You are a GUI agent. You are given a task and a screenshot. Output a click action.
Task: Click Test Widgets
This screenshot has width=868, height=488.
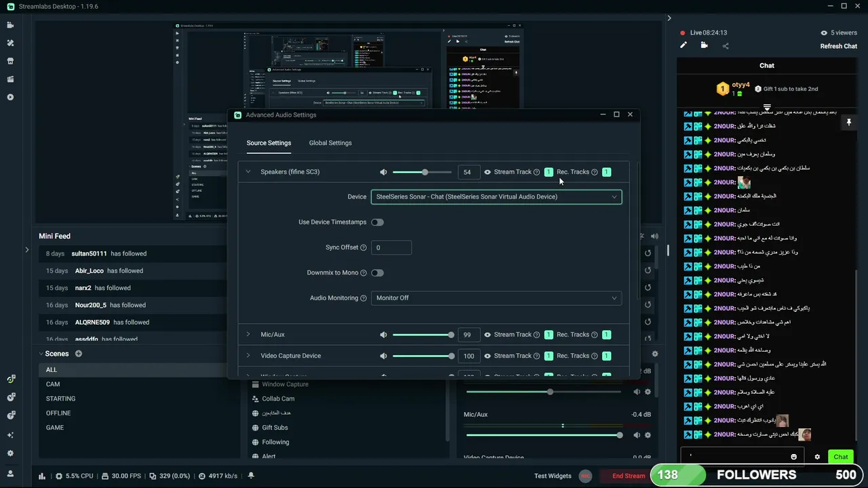point(553,476)
